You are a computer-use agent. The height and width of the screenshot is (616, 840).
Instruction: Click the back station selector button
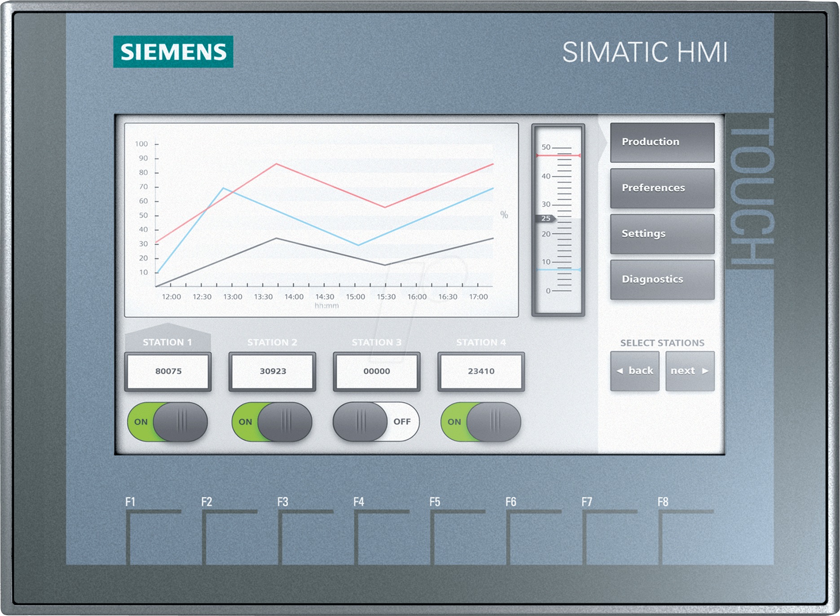click(x=635, y=371)
